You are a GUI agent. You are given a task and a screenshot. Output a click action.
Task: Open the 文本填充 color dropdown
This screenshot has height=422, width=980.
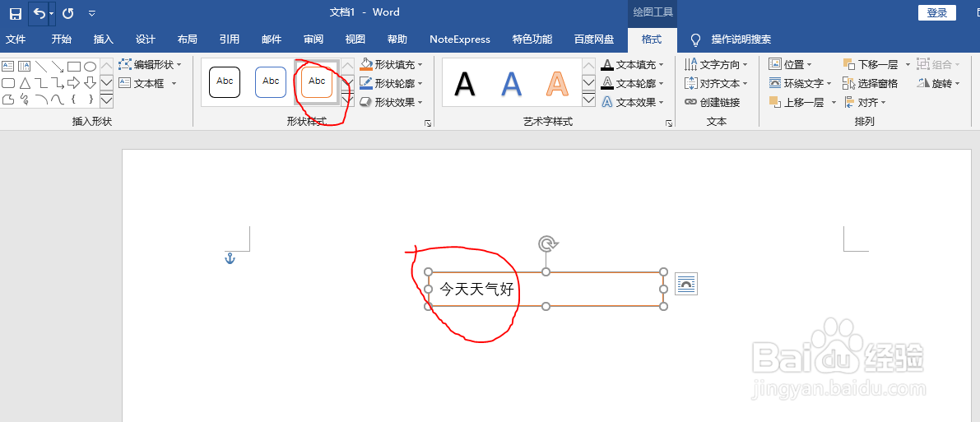point(633,64)
